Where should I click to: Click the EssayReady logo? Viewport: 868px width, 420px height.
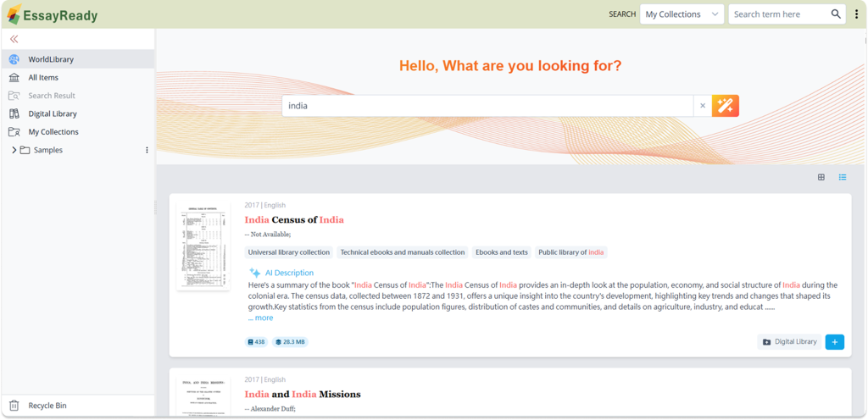52,15
